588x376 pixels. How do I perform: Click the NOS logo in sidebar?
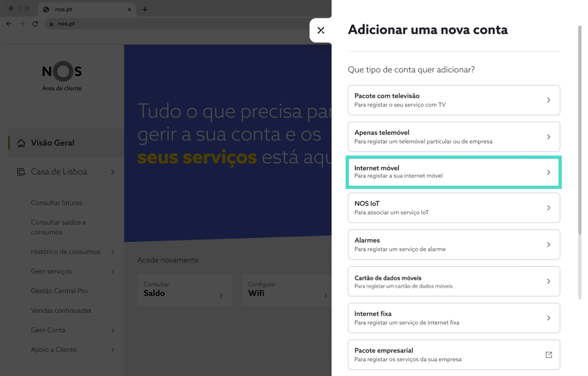click(62, 71)
